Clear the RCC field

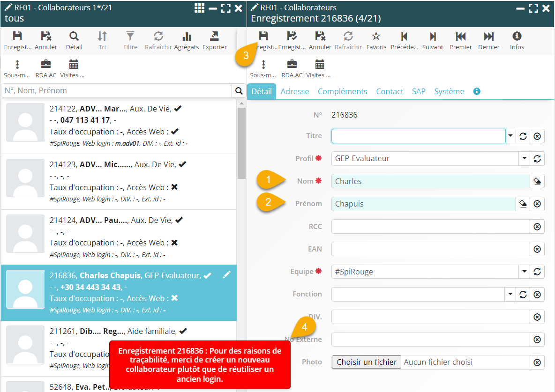pos(537,227)
